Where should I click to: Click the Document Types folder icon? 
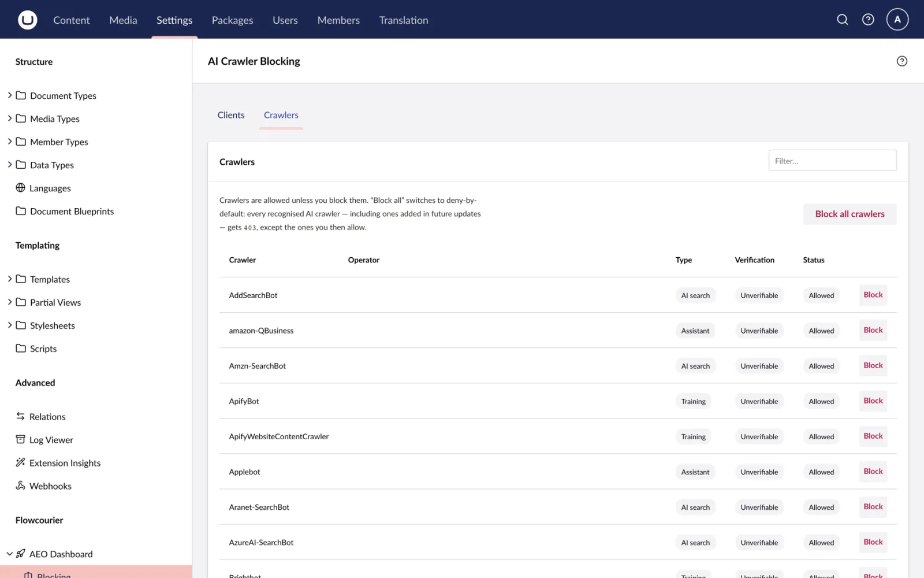point(21,95)
